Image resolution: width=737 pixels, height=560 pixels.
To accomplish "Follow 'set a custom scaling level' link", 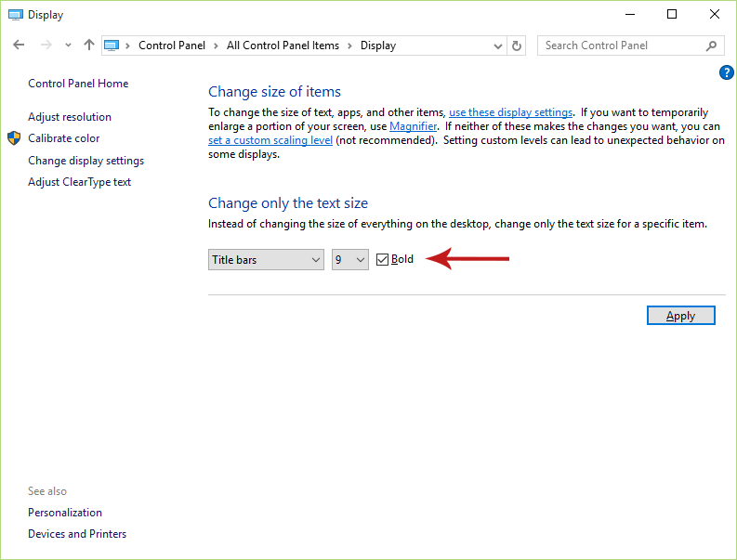I will pyautogui.click(x=270, y=140).
